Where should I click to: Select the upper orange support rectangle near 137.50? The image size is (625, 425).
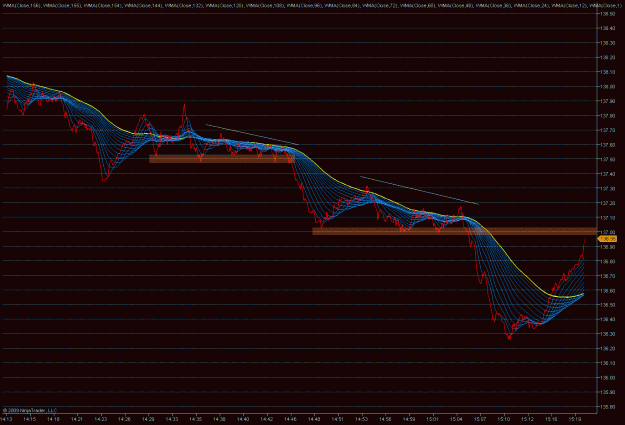222,159
